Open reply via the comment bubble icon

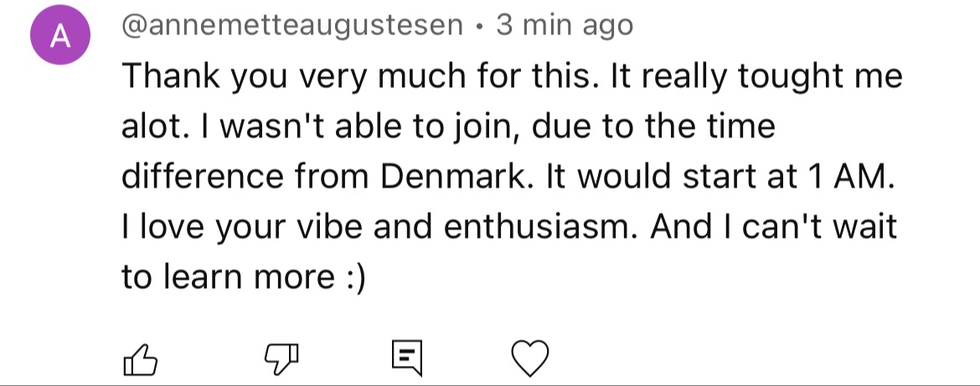[x=407, y=358]
